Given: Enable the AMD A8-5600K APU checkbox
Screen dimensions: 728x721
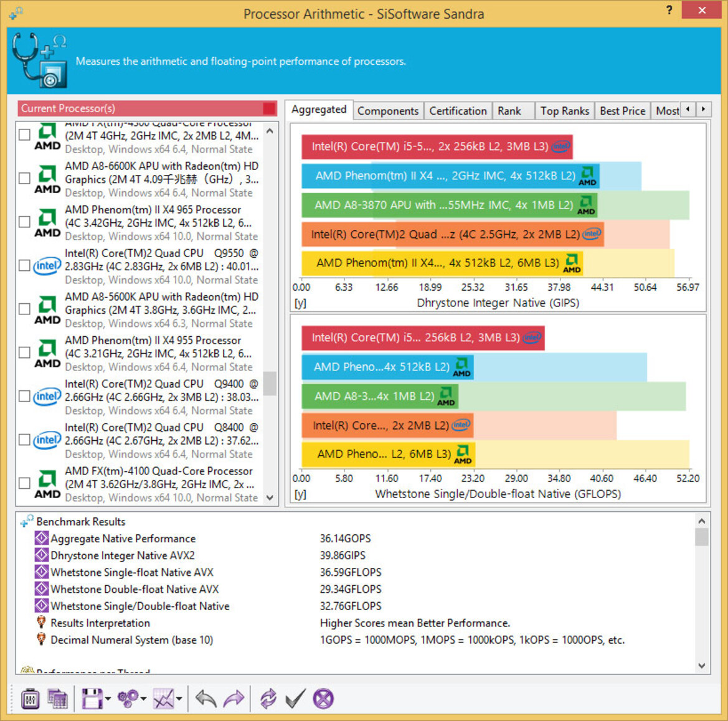Looking at the screenshot, I should pos(25,309).
